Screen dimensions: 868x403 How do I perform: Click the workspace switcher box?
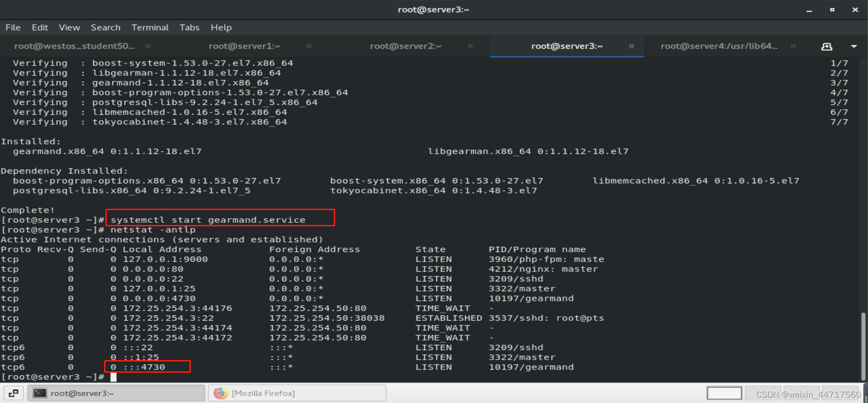(725, 393)
